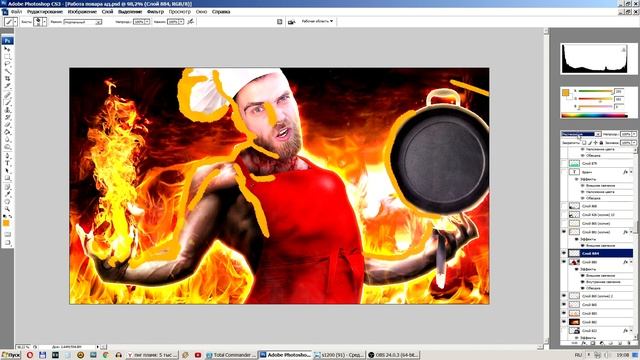Open the Фильтр menu
The image size is (640, 360).
[155, 12]
